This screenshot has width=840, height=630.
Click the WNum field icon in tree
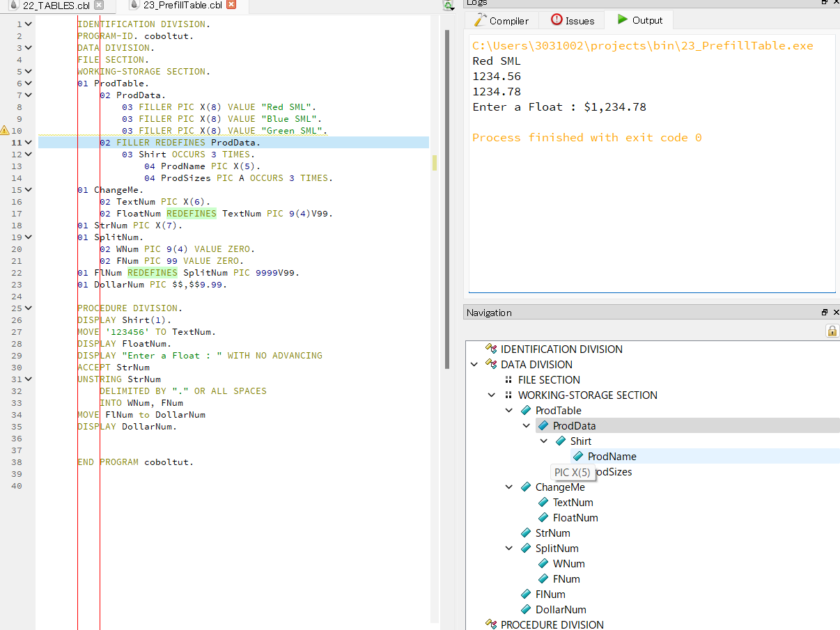pos(543,563)
